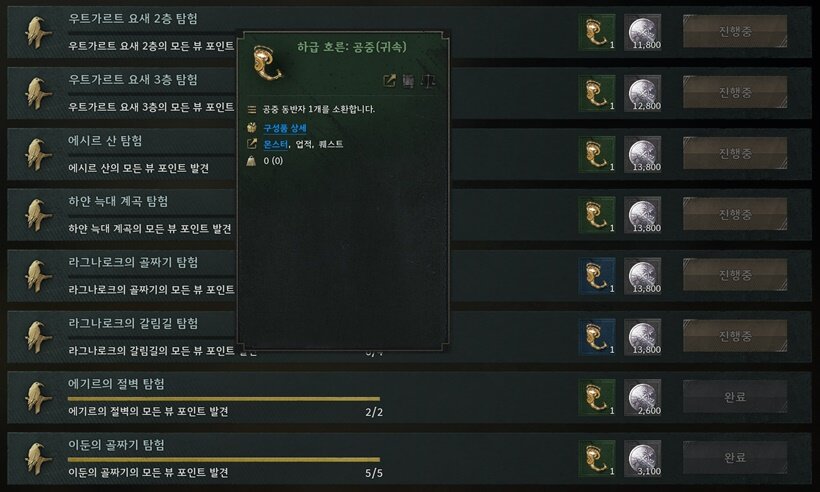Click the 진행중 button for 라그나로크의 갈림길 탐험
820x492 pixels.
[735, 336]
